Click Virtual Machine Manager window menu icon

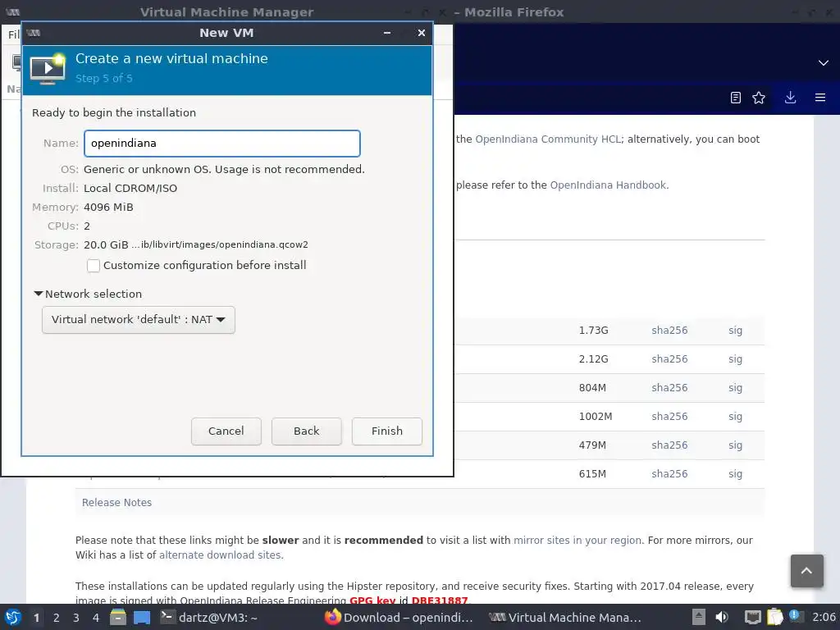13,11
